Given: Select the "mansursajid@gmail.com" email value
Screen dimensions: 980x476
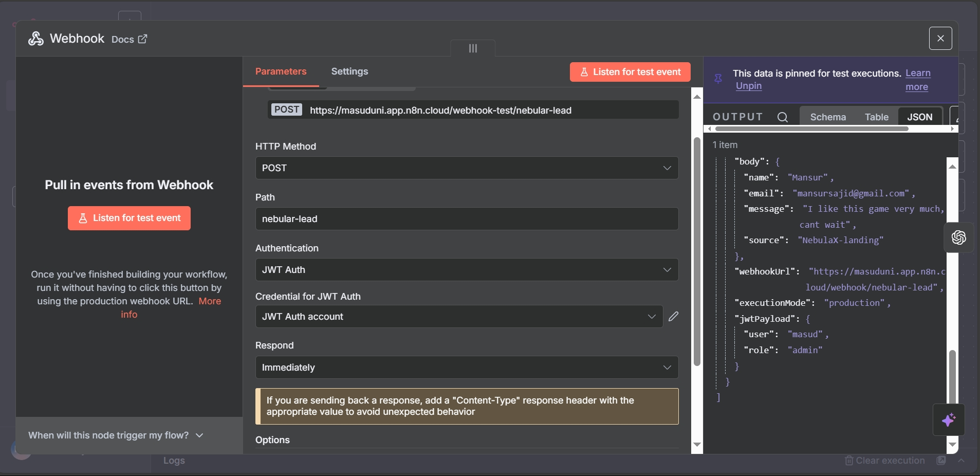Looking at the screenshot, I should coord(851,193).
